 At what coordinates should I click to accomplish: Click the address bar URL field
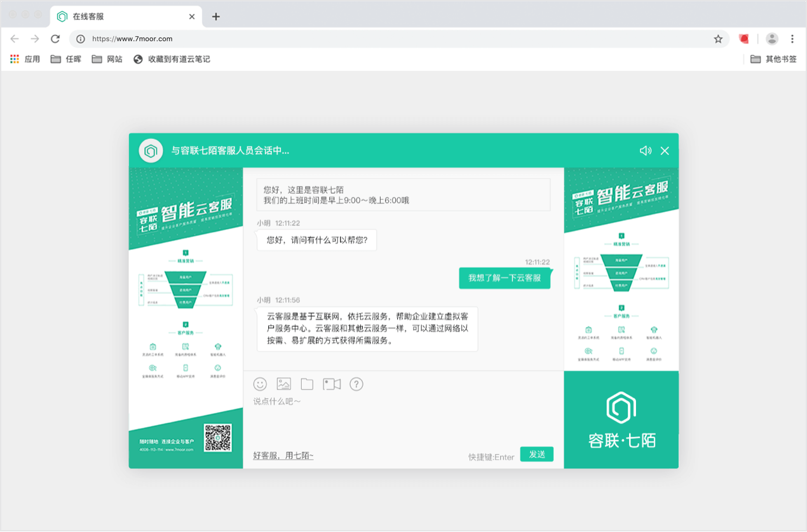click(x=399, y=39)
